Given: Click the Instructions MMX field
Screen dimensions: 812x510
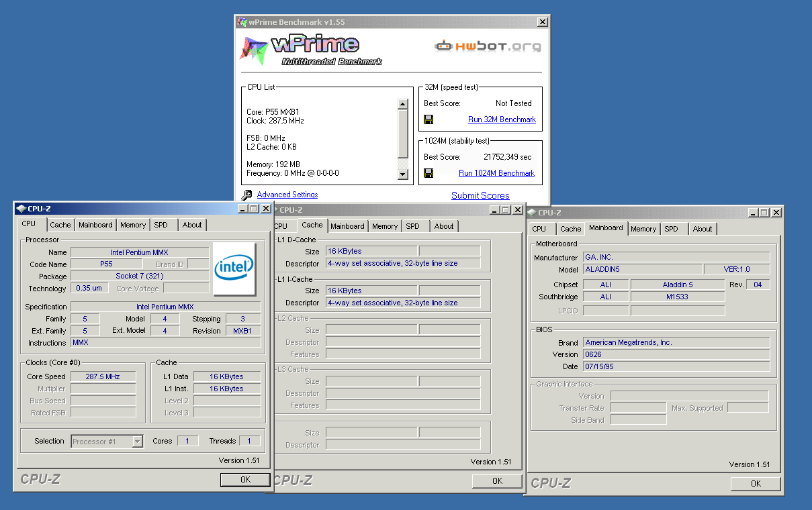Looking at the screenshot, I should [166, 342].
